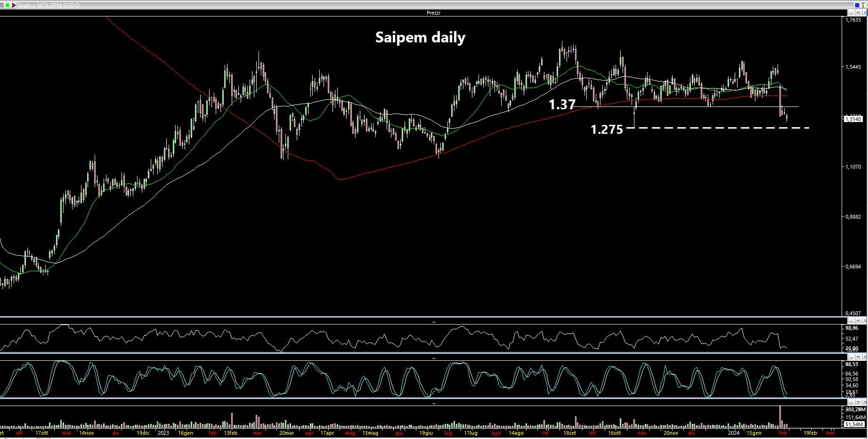Click the 2024 year marker on the time axis
Image resolution: width=868 pixels, height=439 pixels.
pyautogui.click(x=733, y=433)
